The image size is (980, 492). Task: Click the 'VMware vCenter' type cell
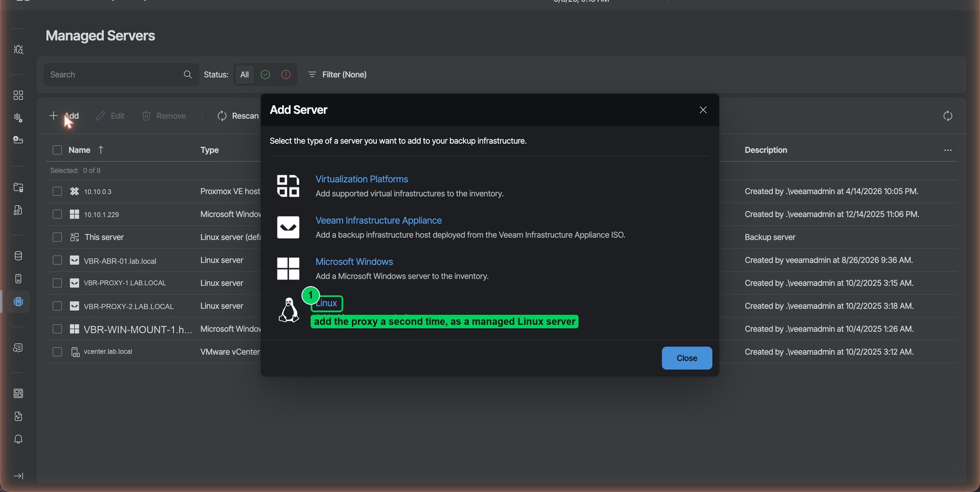pos(230,352)
